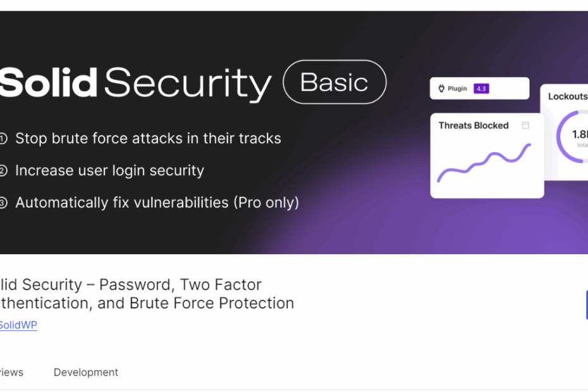Click the Basic pill badge

(x=334, y=82)
